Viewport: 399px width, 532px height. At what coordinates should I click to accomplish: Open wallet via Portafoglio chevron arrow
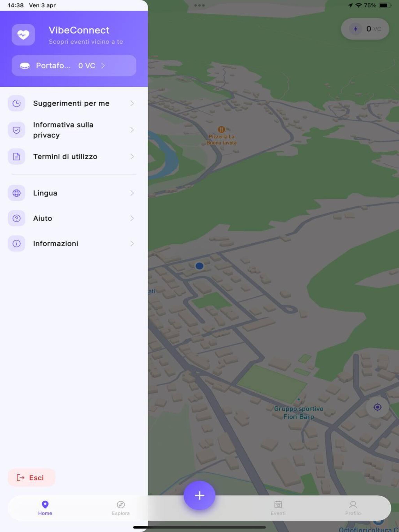pos(103,66)
